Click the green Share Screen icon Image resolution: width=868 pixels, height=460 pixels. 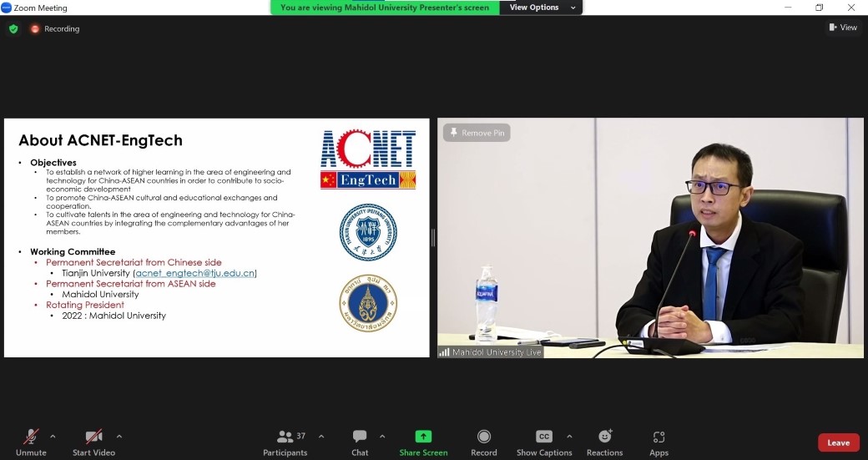423,437
